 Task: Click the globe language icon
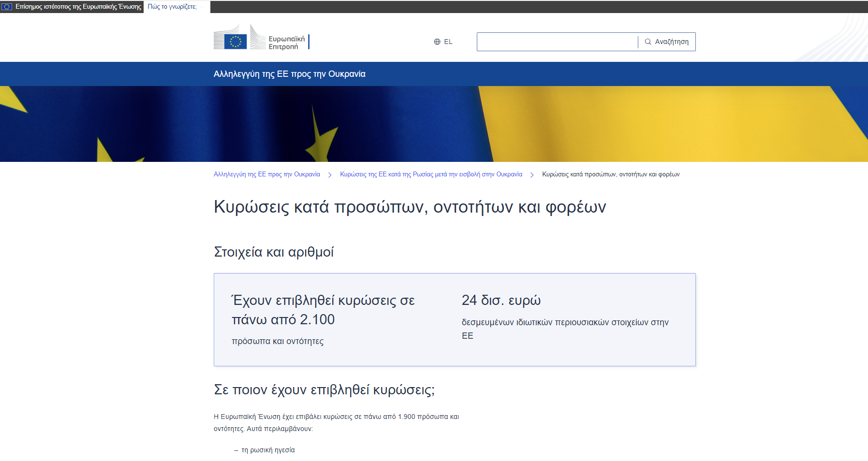point(437,42)
